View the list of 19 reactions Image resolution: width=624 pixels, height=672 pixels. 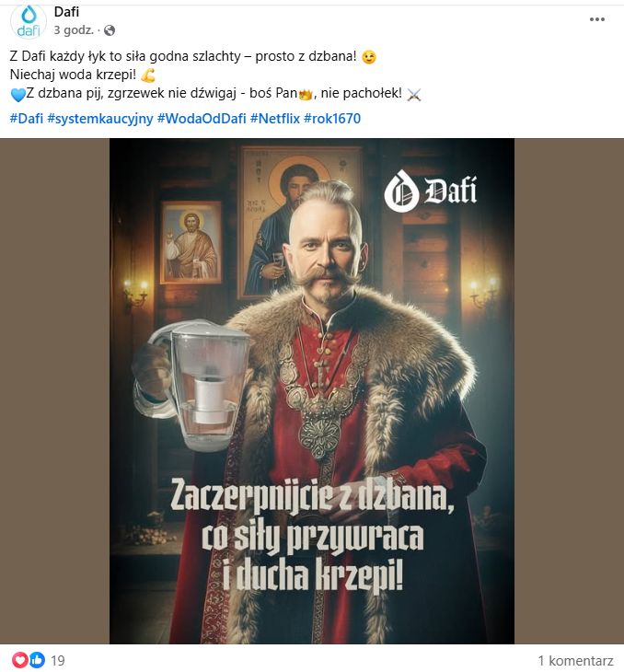coord(57,660)
